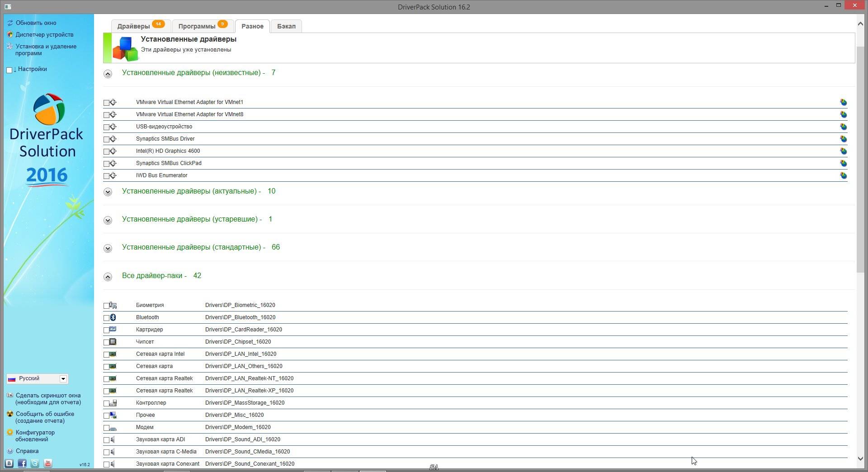Click globe icon for USB-видеоустройство row
Image resolution: width=868 pixels, height=472 pixels.
[x=843, y=127]
